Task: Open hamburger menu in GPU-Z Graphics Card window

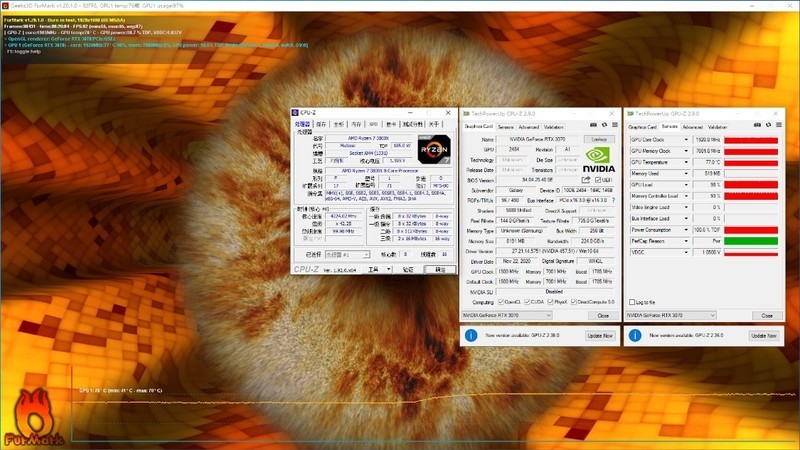Action: click(615, 125)
